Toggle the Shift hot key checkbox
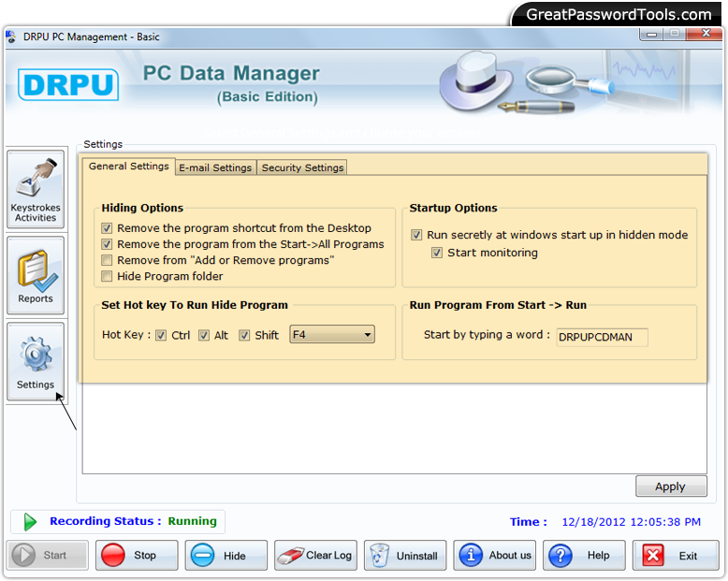This screenshot has height=581, width=728. point(244,335)
